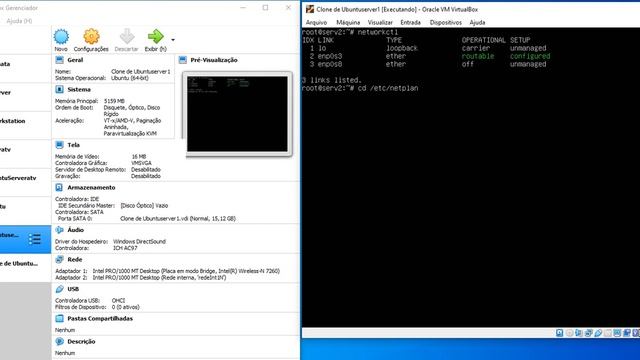The image size is (640, 360).
Task: Click the Geral section icon
Action: point(59,60)
